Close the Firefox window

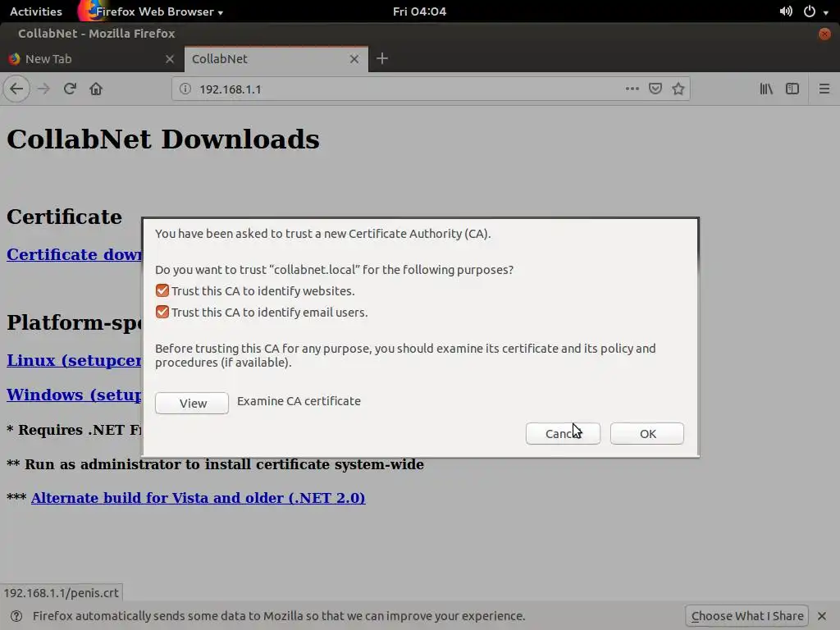click(x=824, y=34)
